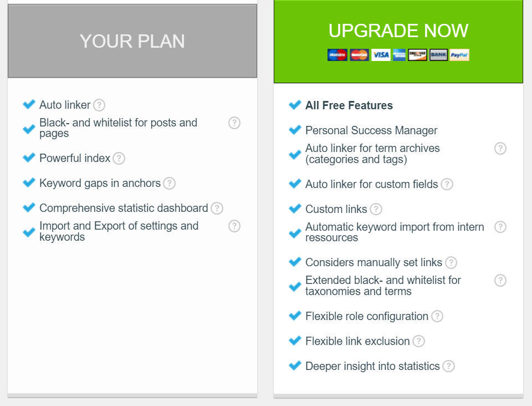Open help icon beside Auto linker
Viewport: 532px width, 406px height.
point(99,105)
